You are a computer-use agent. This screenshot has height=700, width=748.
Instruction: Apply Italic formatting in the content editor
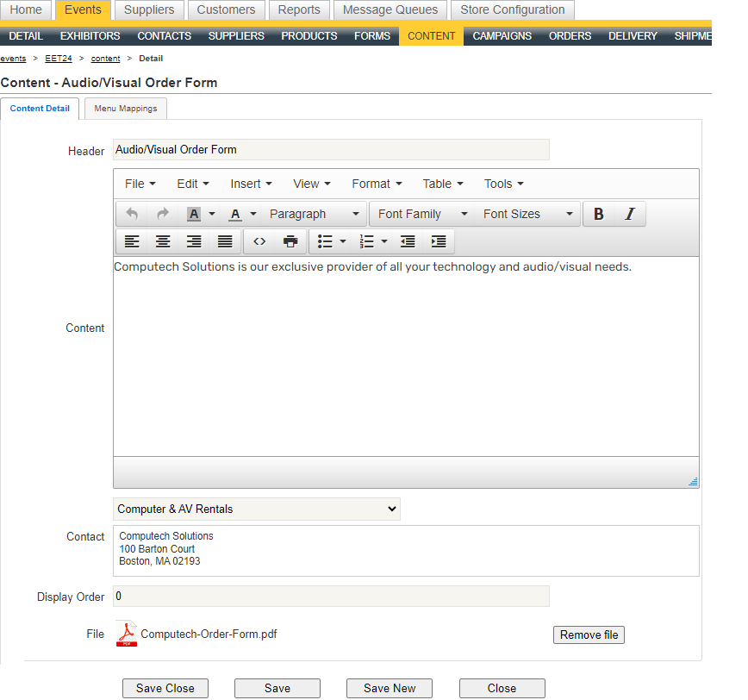click(630, 214)
